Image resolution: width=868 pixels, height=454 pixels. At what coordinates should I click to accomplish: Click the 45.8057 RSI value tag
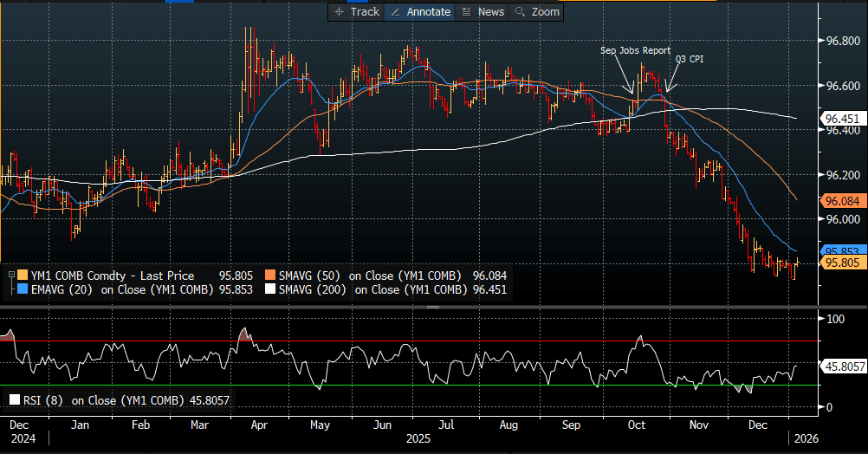pos(845,366)
